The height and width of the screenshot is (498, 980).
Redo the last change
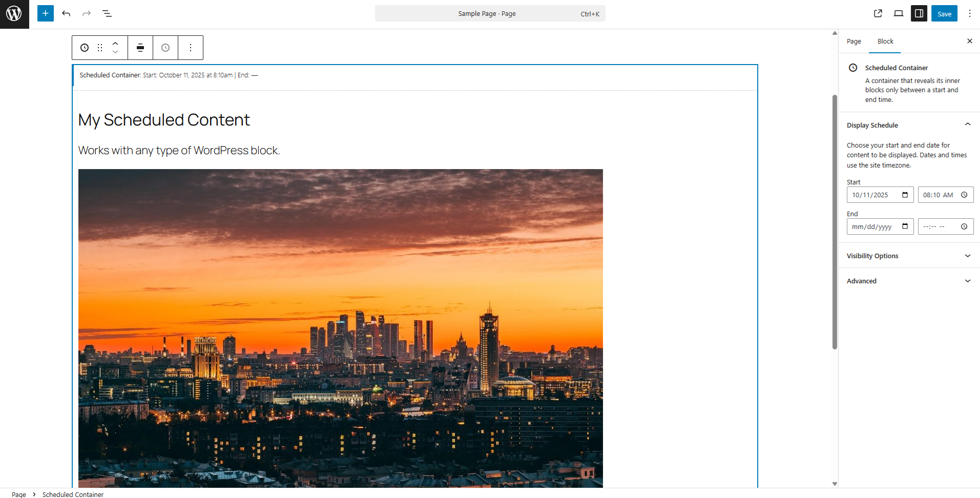tap(86, 13)
